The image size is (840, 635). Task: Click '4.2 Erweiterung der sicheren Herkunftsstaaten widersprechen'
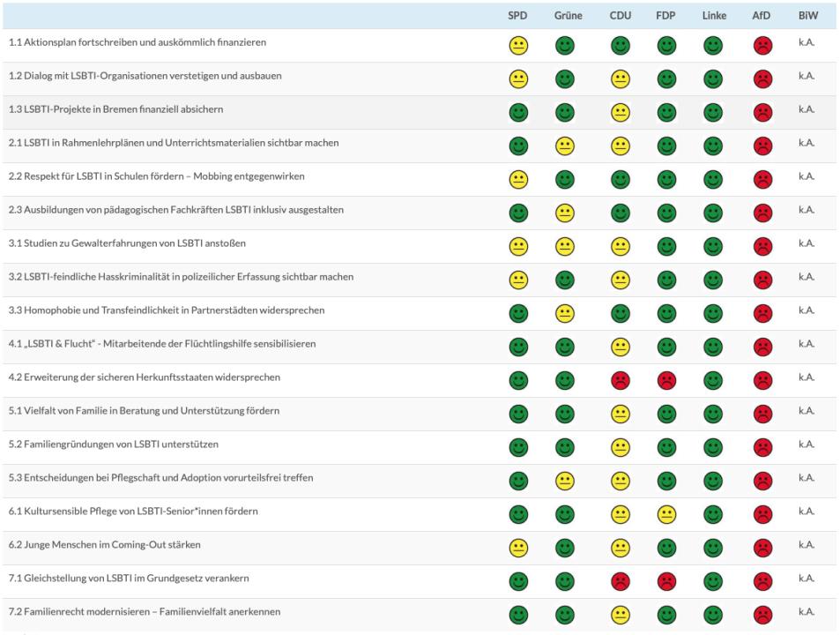pyautogui.click(x=144, y=377)
